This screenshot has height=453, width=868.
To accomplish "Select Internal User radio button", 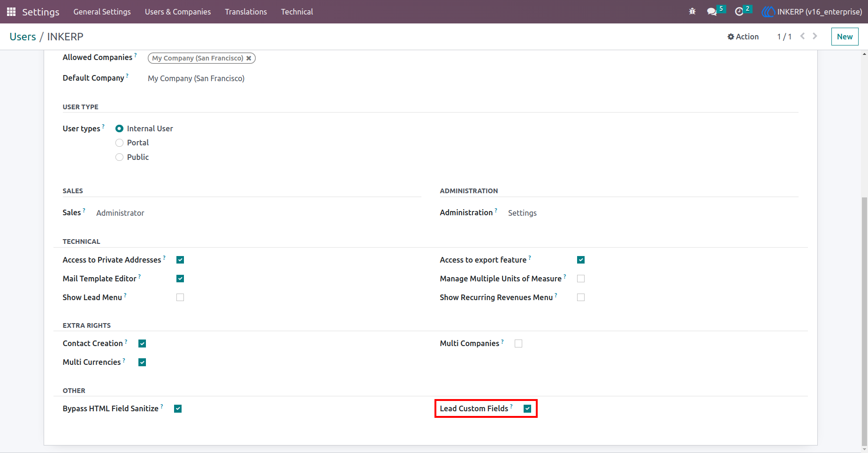I will pos(119,128).
